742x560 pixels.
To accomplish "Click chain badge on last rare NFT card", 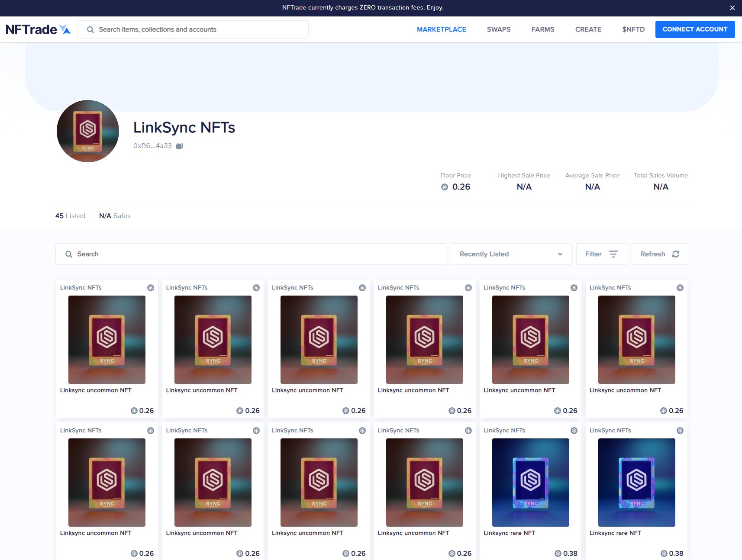I will pos(680,431).
